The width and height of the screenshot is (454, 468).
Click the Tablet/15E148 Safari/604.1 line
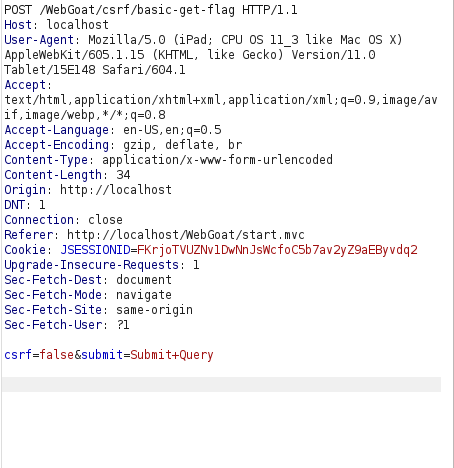[95, 70]
